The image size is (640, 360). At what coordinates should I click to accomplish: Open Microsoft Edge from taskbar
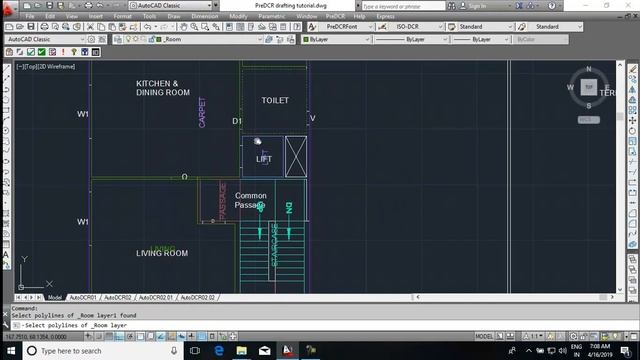[219, 351]
